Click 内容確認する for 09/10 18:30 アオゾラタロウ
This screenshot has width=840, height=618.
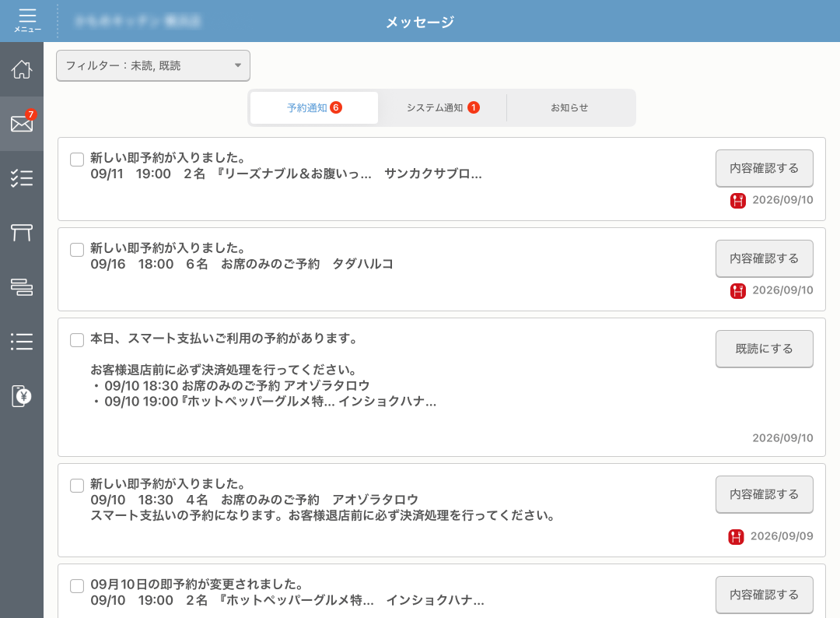point(764,494)
